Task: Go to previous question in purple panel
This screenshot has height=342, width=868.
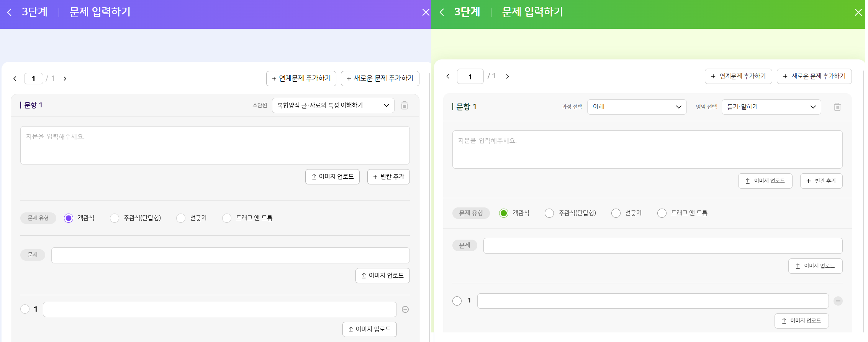Action: pos(15,79)
